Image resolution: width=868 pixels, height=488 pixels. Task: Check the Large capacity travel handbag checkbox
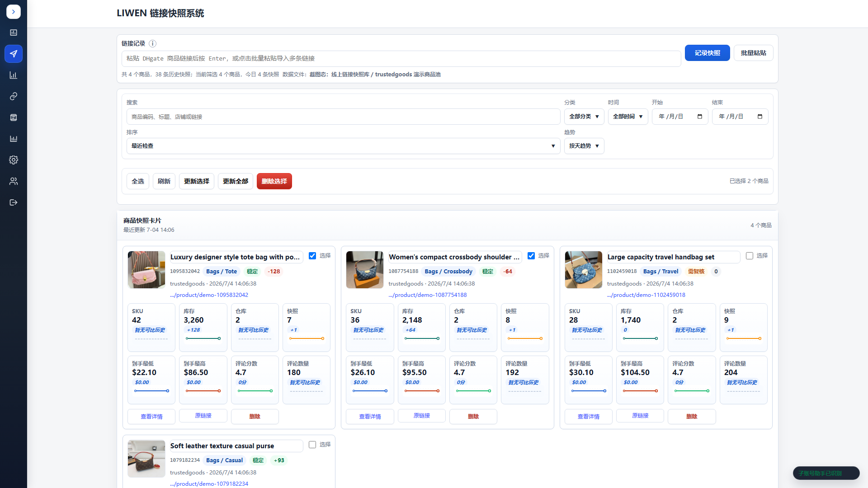click(x=750, y=256)
